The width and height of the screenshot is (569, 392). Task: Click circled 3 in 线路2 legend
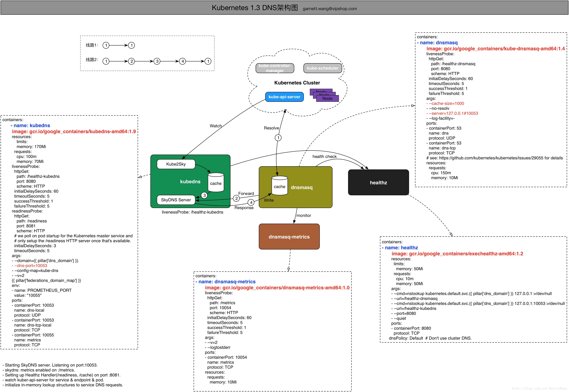[x=157, y=61]
